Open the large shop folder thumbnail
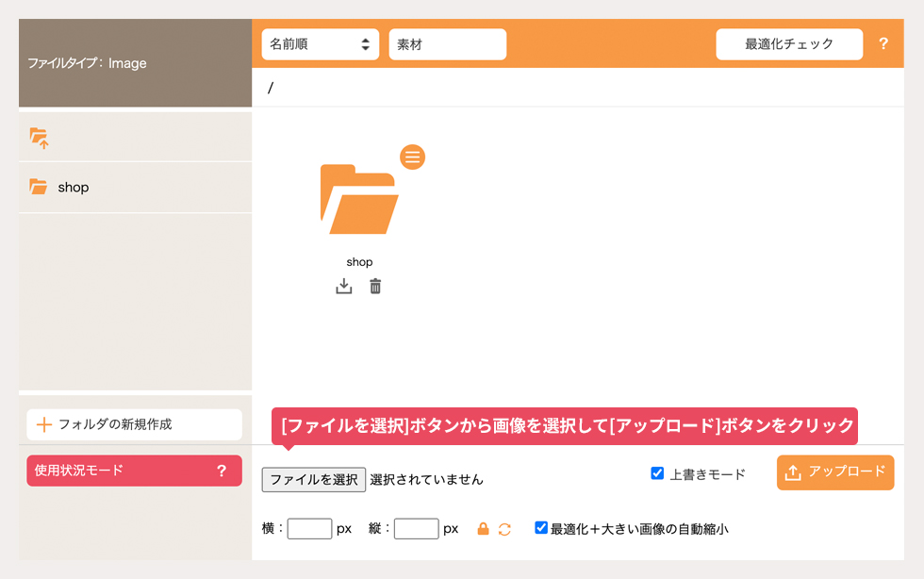The image size is (924, 579). click(x=359, y=199)
